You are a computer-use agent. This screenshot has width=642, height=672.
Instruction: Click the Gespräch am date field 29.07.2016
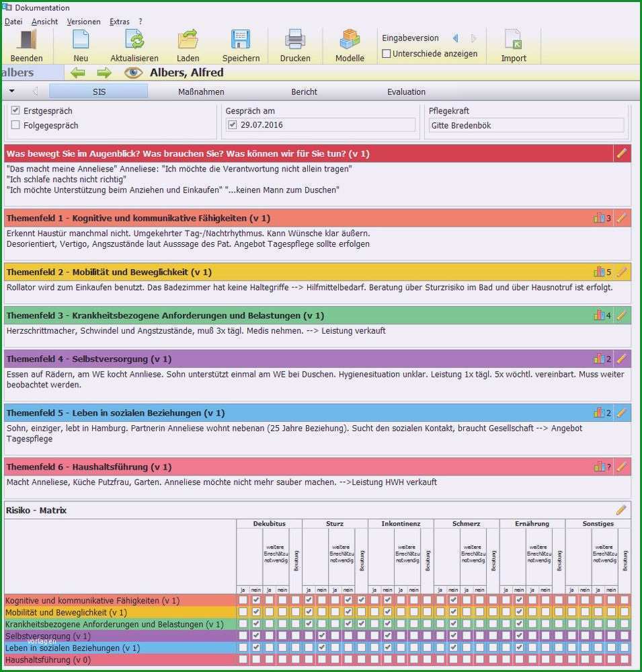tap(321, 124)
